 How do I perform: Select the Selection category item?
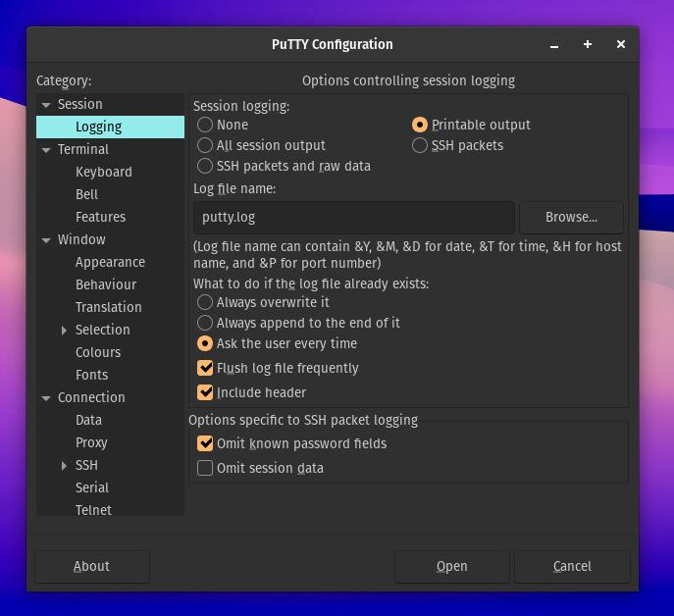pos(102,330)
